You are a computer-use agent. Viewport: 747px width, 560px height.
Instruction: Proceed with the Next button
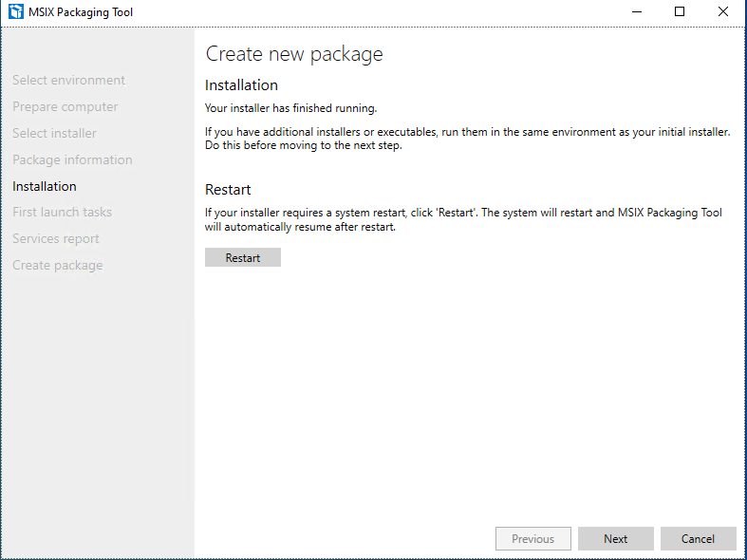pyautogui.click(x=615, y=538)
